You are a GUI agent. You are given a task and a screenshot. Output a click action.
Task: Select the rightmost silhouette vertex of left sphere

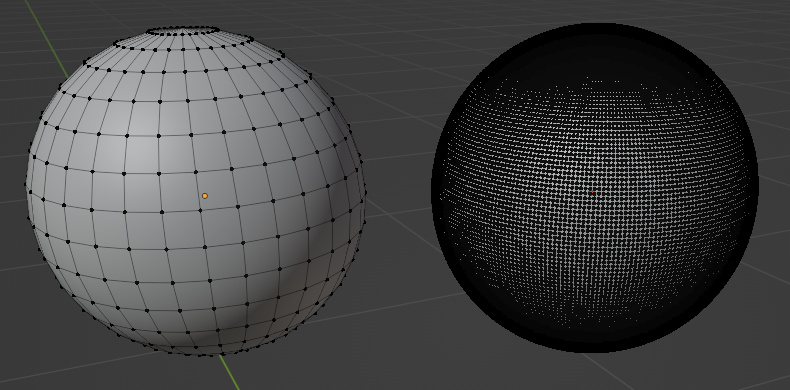(364, 192)
